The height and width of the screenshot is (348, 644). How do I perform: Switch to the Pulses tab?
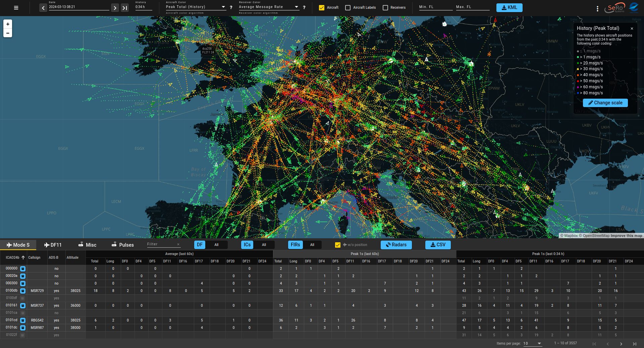point(122,245)
